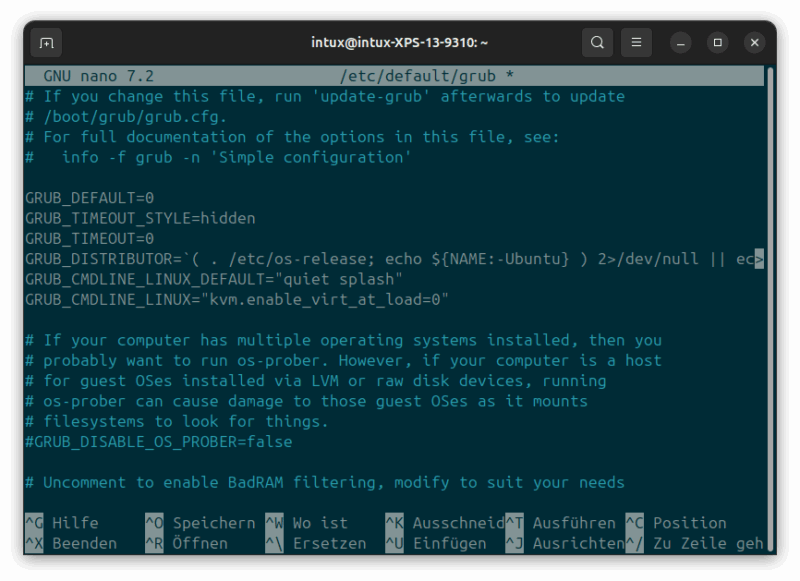
Task: Click Ausrichten to justify text
Action: click(x=579, y=543)
